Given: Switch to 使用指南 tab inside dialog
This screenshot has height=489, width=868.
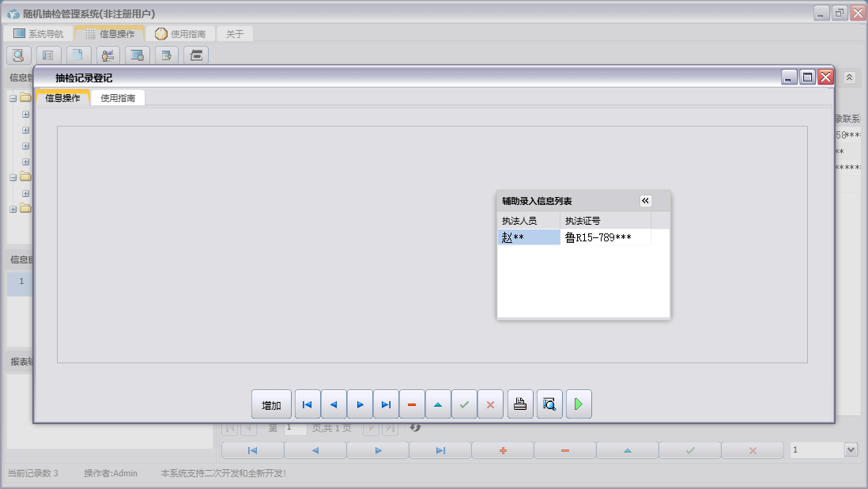Looking at the screenshot, I should (x=118, y=98).
